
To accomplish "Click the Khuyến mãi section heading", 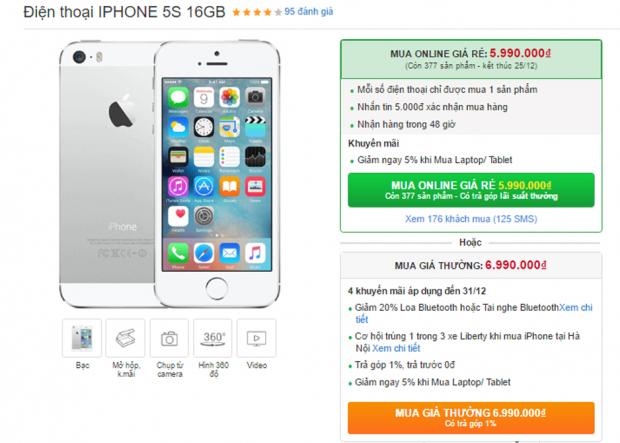I will (373, 143).
